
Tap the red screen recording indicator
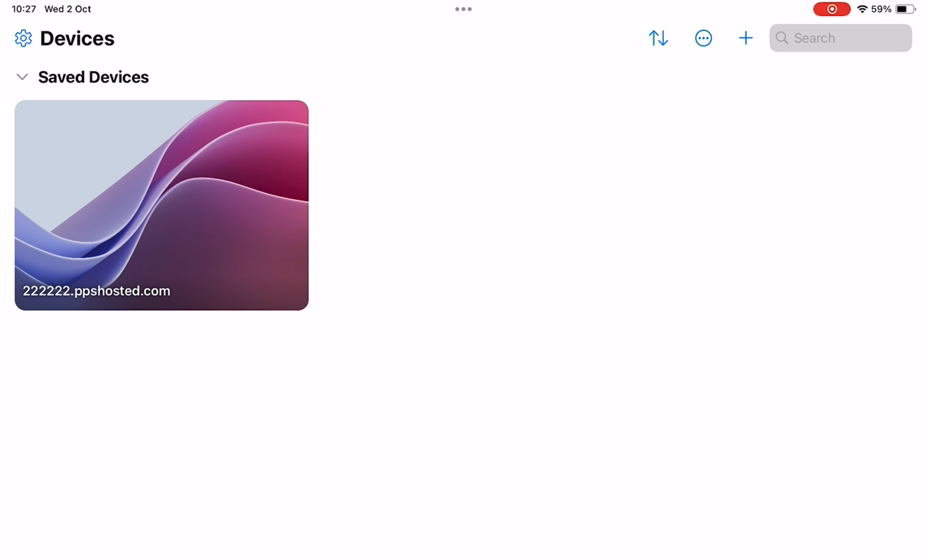point(831,9)
